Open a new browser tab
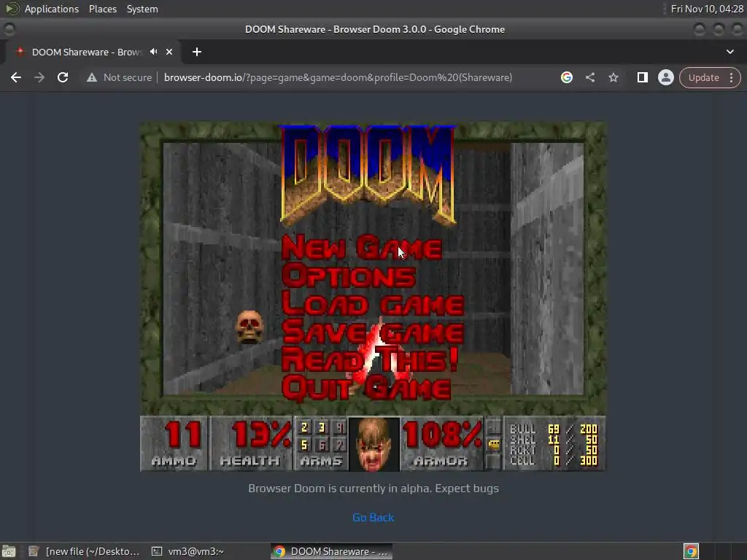The height and width of the screenshot is (560, 747). [197, 52]
